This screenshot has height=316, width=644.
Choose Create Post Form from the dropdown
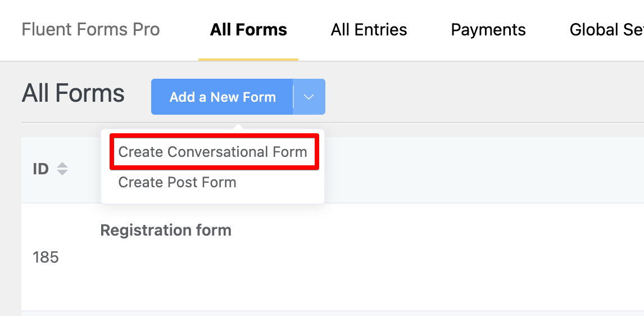click(177, 182)
